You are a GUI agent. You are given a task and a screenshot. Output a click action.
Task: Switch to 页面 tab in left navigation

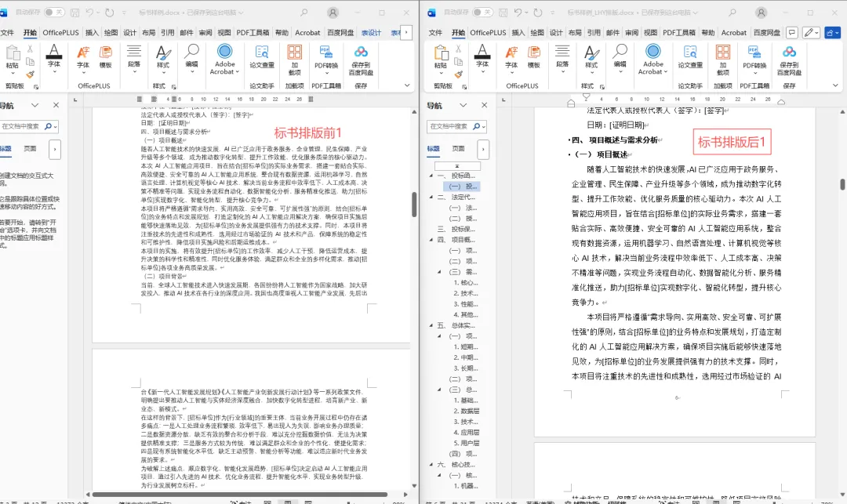pyautogui.click(x=30, y=148)
